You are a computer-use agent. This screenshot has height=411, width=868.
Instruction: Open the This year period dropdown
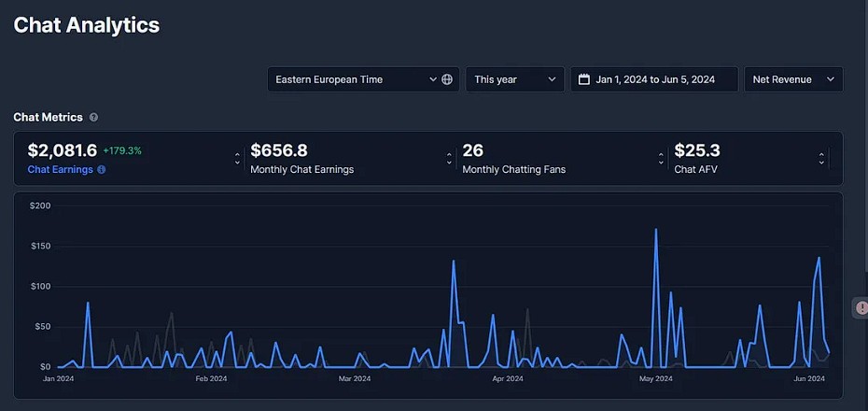click(515, 79)
